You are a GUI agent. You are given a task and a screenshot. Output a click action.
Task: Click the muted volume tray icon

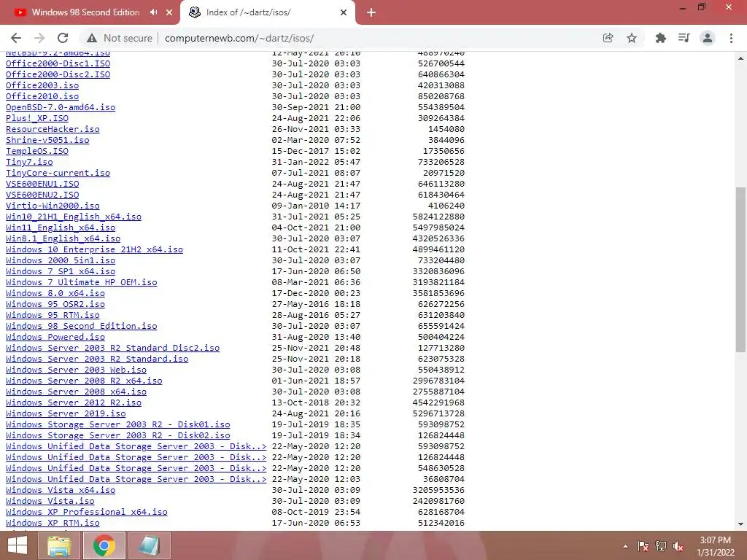pyautogui.click(x=678, y=546)
